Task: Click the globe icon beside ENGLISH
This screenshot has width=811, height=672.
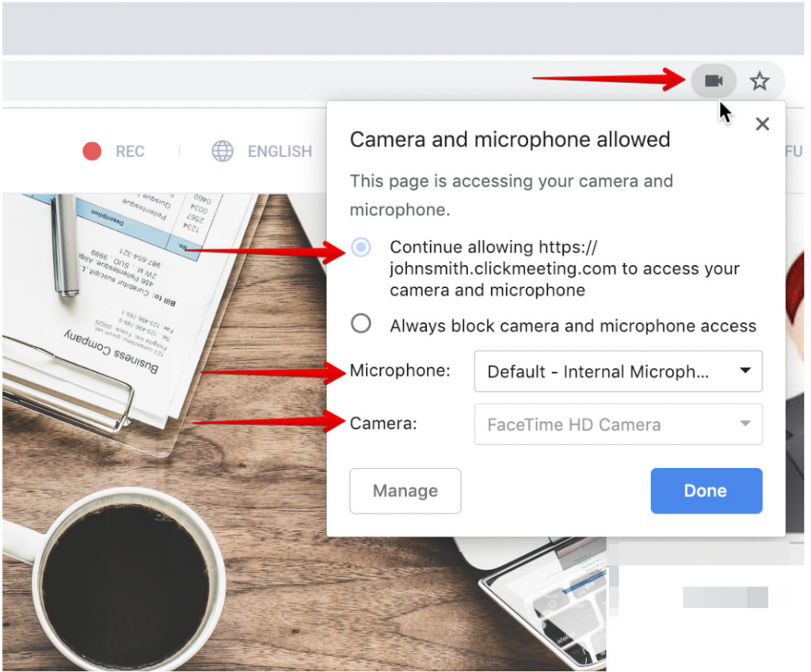Action: [223, 151]
